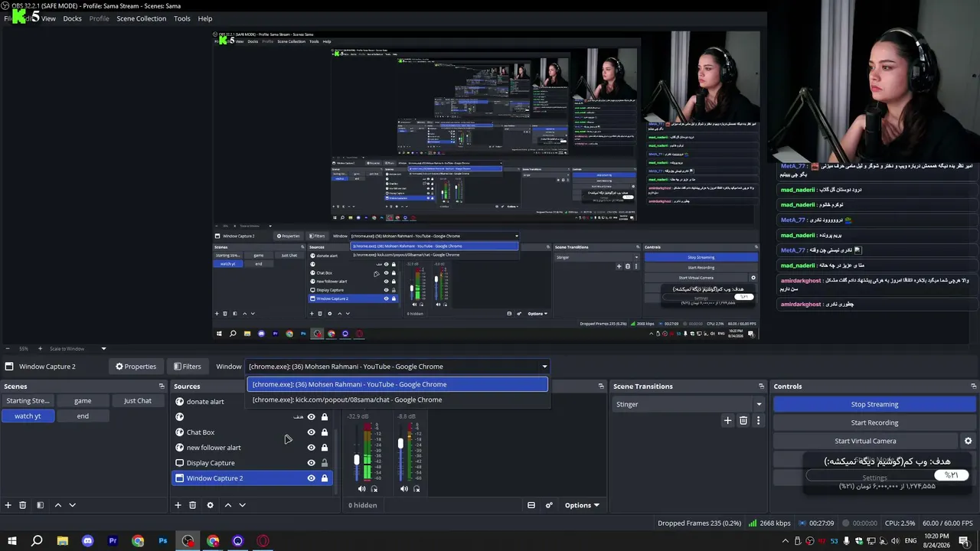Move the selected source down

pyautogui.click(x=242, y=505)
